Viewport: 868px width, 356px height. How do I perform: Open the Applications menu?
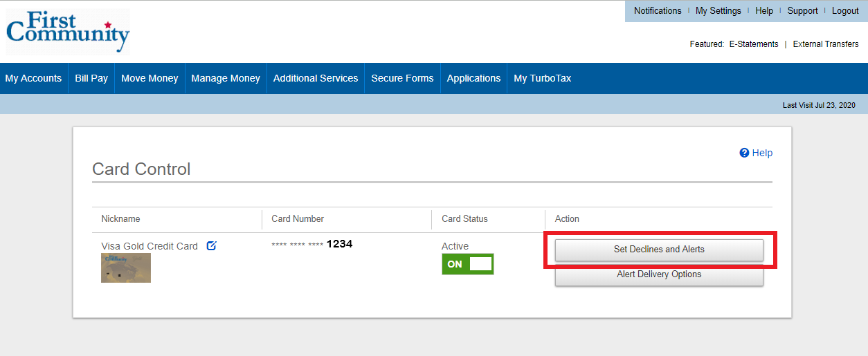(473, 78)
